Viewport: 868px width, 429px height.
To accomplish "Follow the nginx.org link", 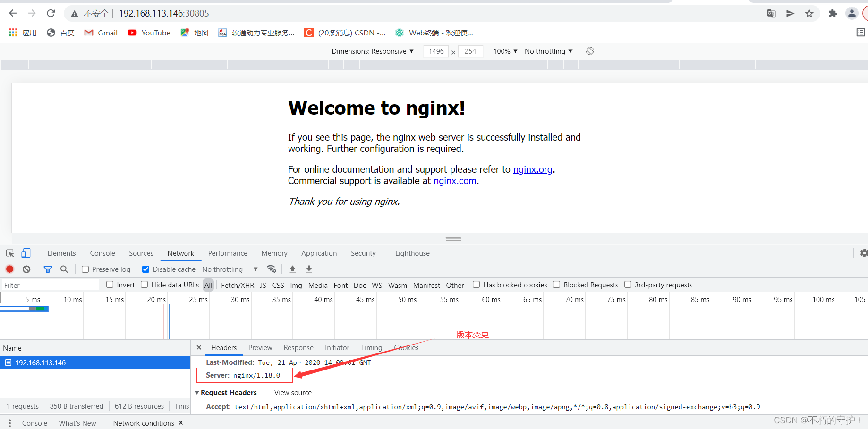I will [x=533, y=169].
